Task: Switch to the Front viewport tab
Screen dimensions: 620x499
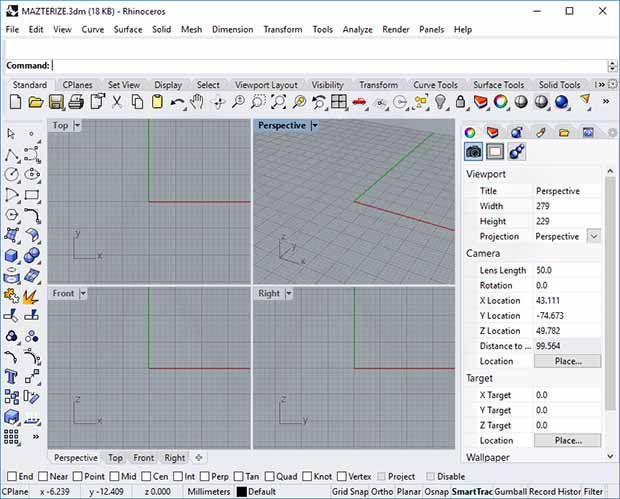Action: (x=144, y=457)
